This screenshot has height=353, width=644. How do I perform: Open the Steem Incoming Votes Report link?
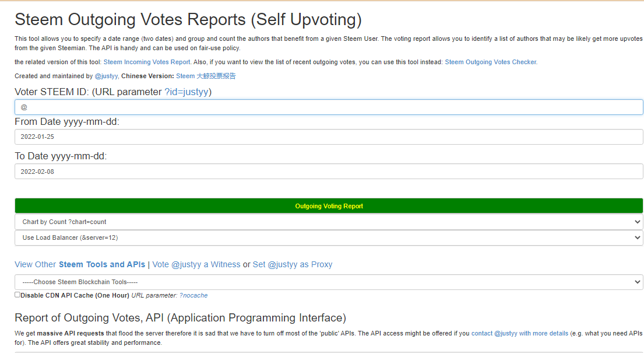(x=147, y=62)
